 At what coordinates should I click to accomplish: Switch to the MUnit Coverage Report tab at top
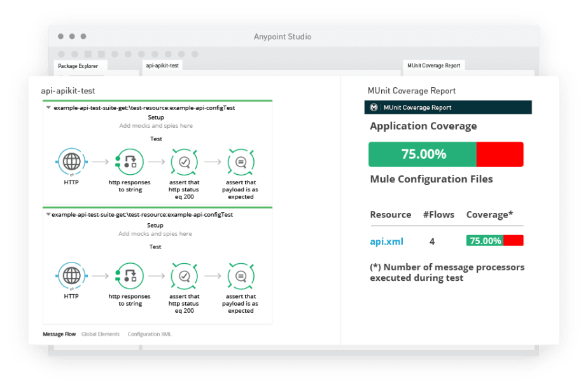[x=434, y=65]
